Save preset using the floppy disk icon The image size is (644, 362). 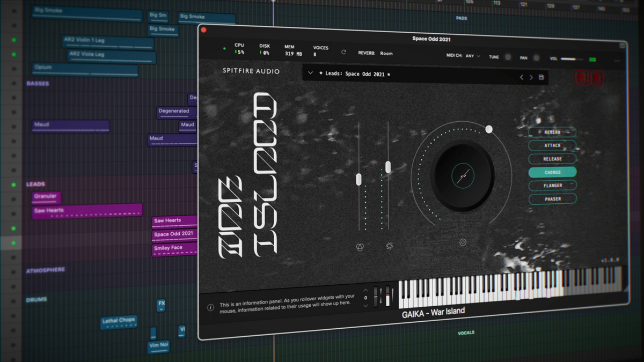click(541, 78)
